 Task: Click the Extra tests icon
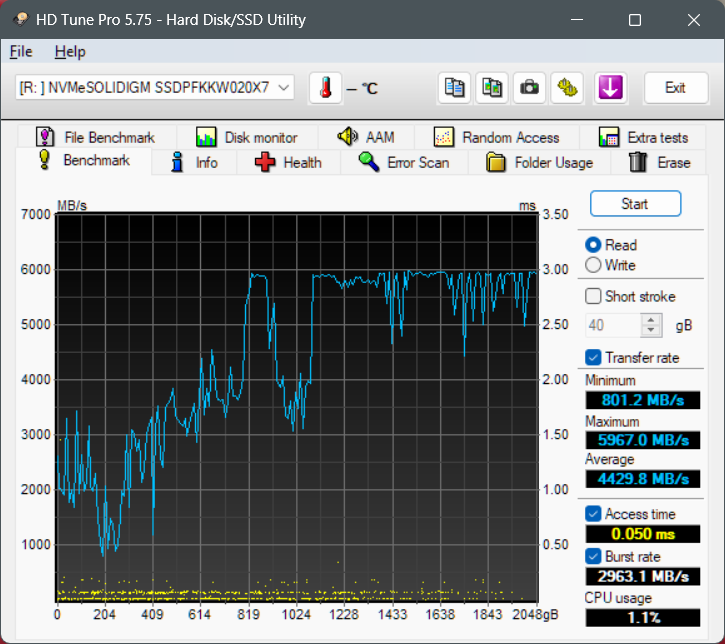tap(608, 137)
